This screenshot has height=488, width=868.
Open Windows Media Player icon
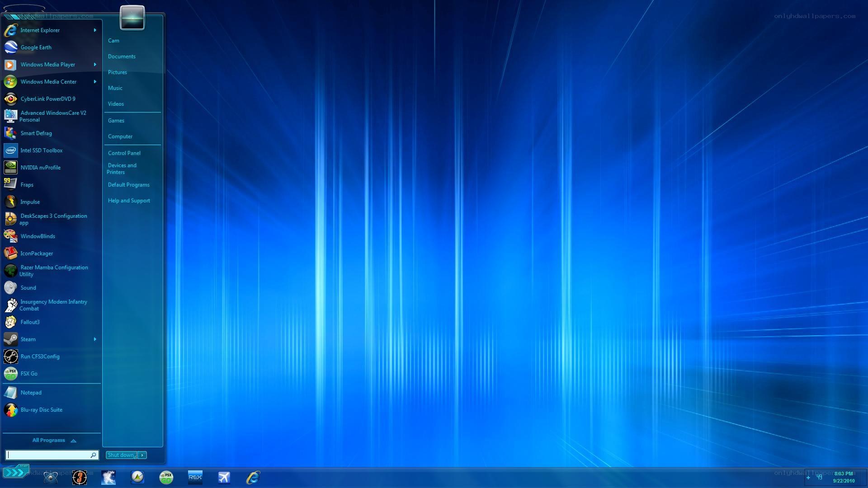(10, 65)
